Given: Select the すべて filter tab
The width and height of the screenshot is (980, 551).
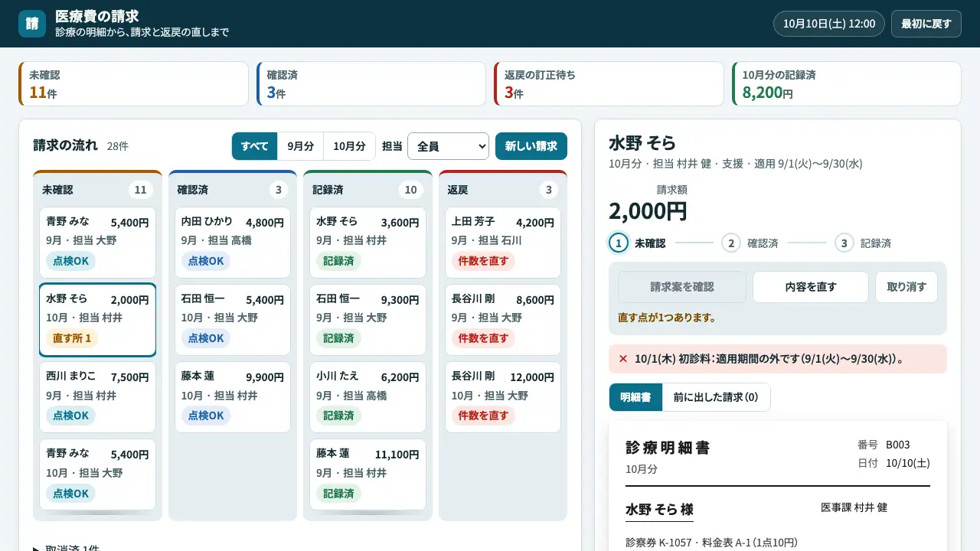Looking at the screenshot, I should coord(255,146).
